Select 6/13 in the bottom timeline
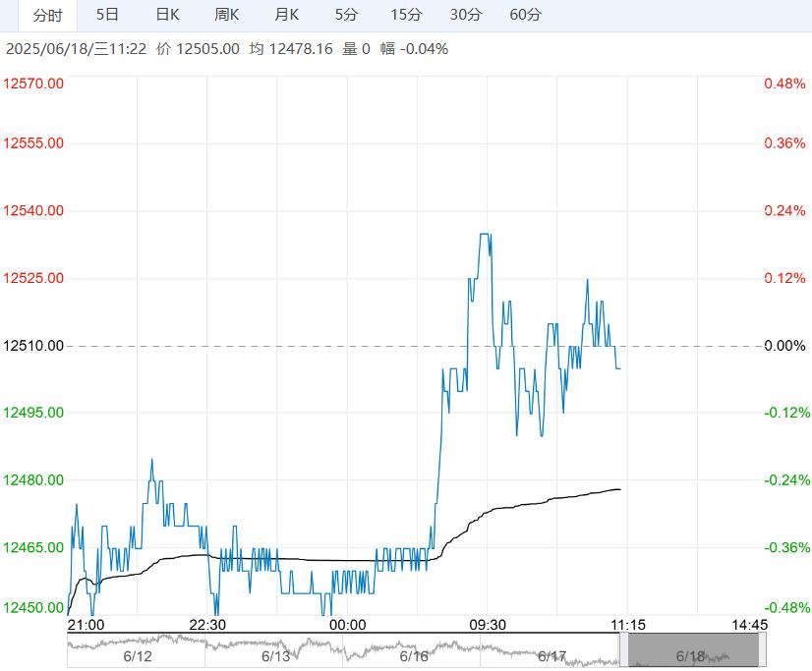The height and width of the screenshot is (671, 812). pyautogui.click(x=276, y=655)
